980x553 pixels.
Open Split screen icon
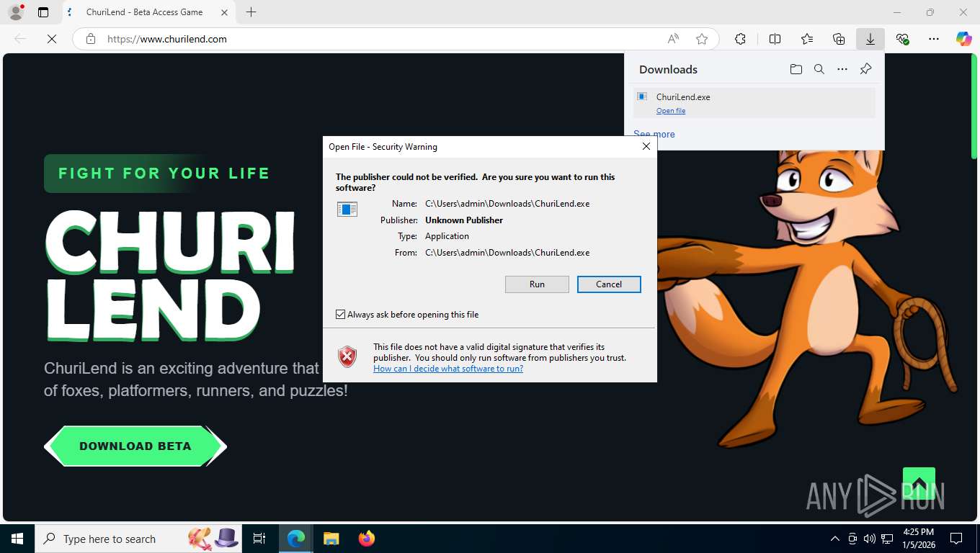tap(775, 39)
